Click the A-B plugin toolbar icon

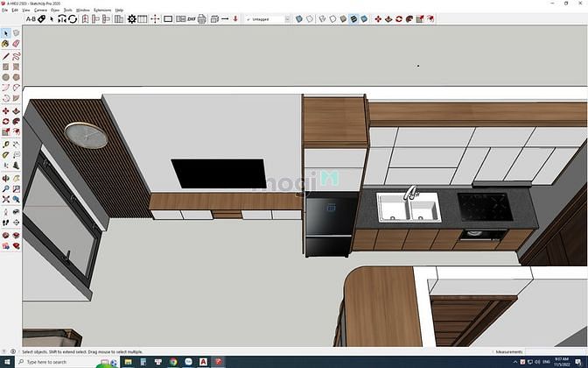[x=31, y=19]
